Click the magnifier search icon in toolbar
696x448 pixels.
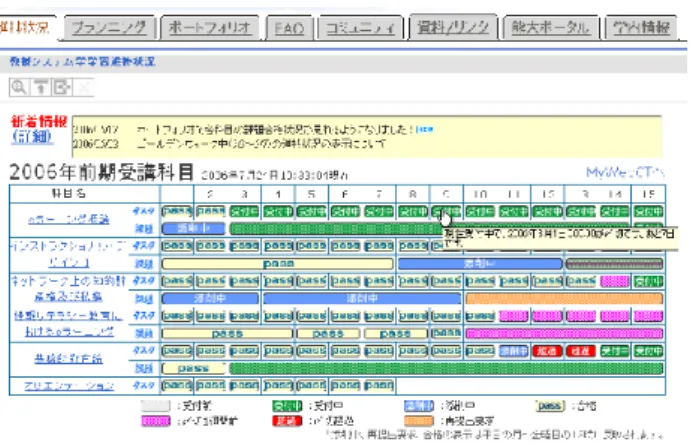pyautogui.click(x=19, y=87)
